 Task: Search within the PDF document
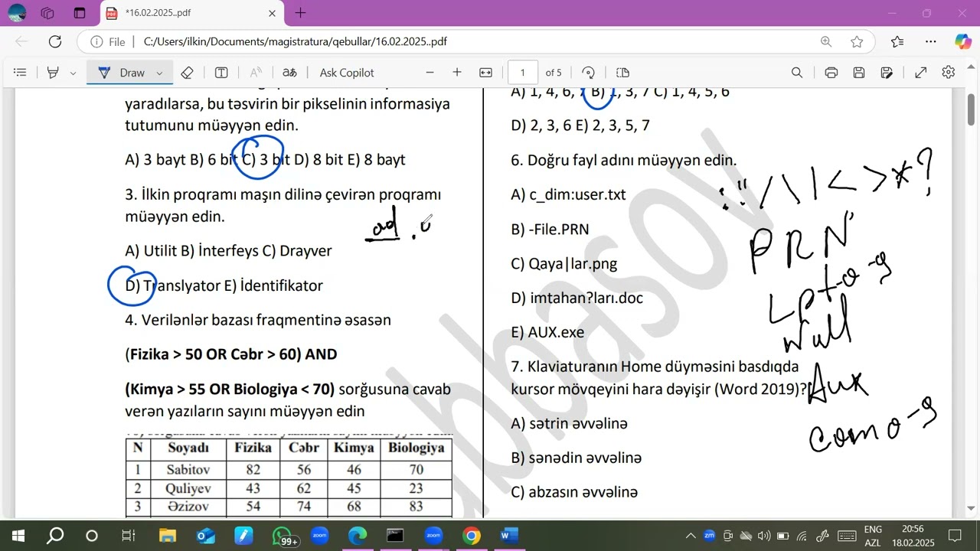[x=797, y=73]
